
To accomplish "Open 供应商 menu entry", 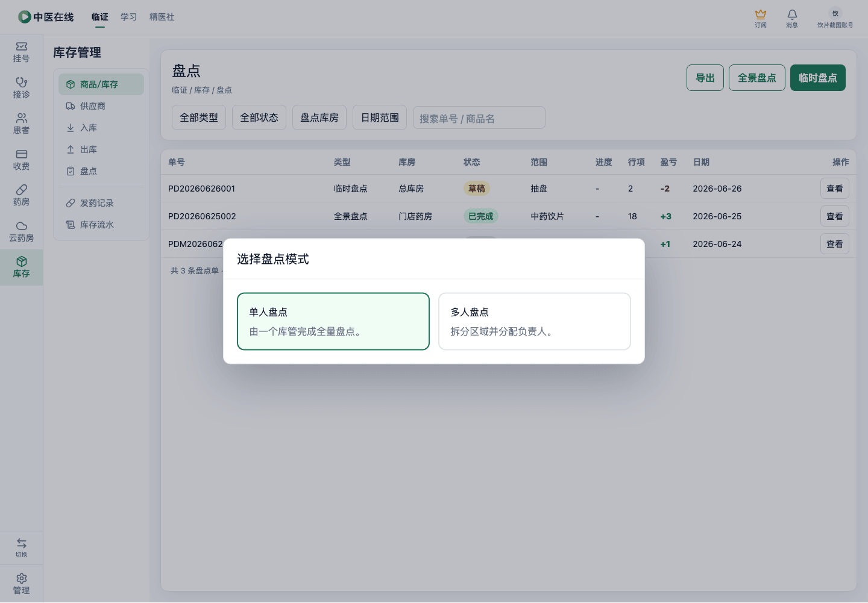I will coord(101,106).
